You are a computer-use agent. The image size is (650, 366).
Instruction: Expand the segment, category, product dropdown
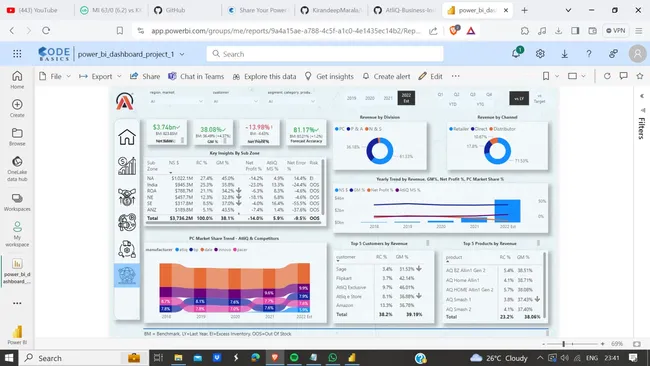click(x=313, y=101)
